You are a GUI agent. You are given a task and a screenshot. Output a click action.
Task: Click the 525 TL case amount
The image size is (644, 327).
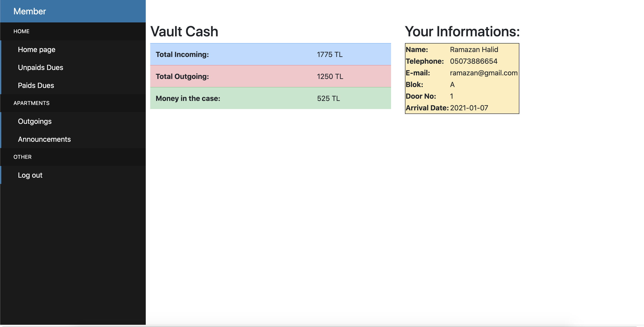point(328,98)
